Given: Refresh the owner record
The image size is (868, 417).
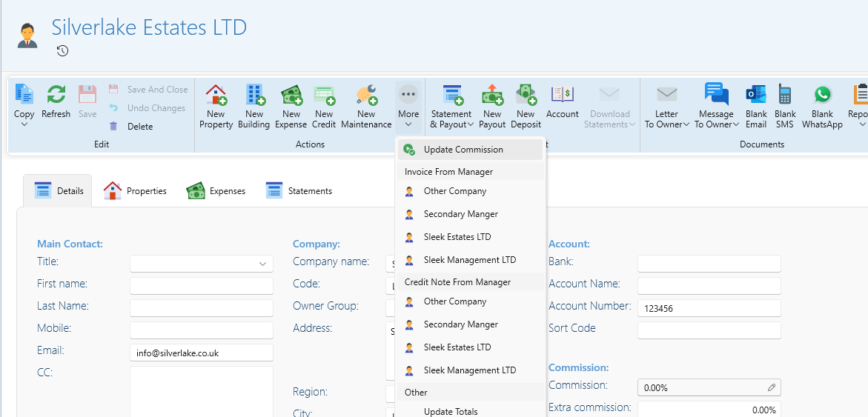Looking at the screenshot, I should [56, 101].
